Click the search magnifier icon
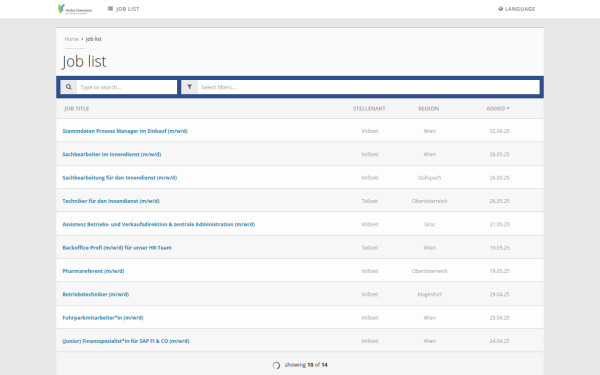The width and height of the screenshot is (600, 375). tap(69, 87)
